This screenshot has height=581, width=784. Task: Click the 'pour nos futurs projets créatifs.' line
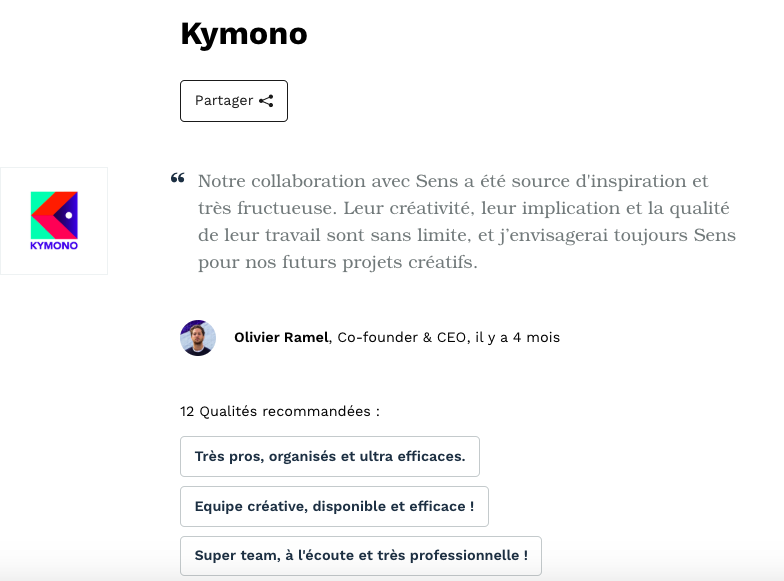click(x=338, y=264)
